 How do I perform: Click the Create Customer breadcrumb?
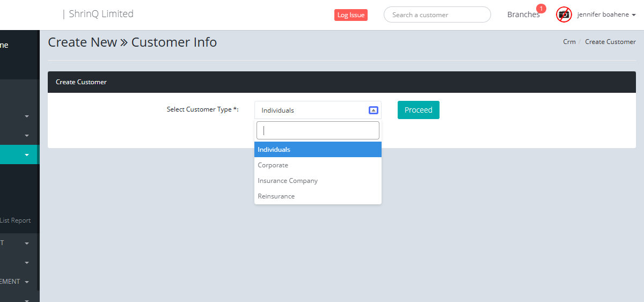pyautogui.click(x=610, y=42)
